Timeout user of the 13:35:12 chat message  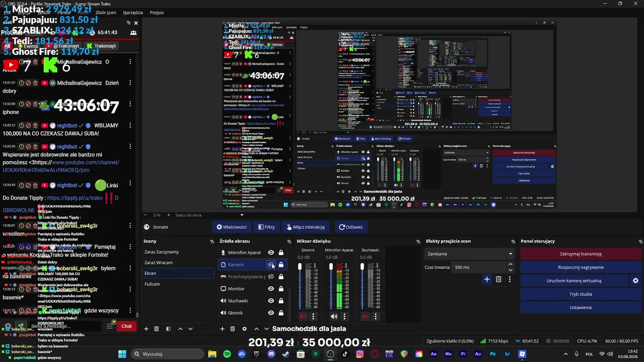pos(21,125)
